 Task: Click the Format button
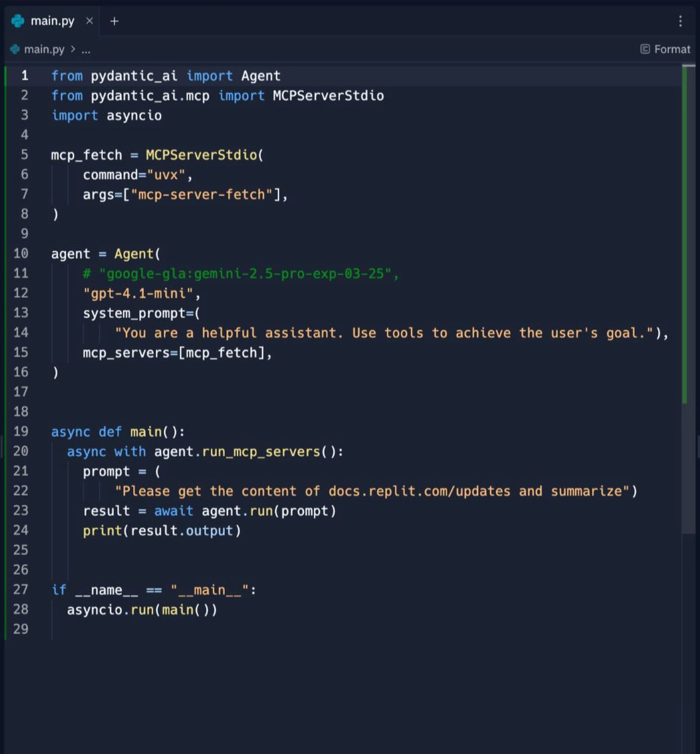click(x=665, y=49)
